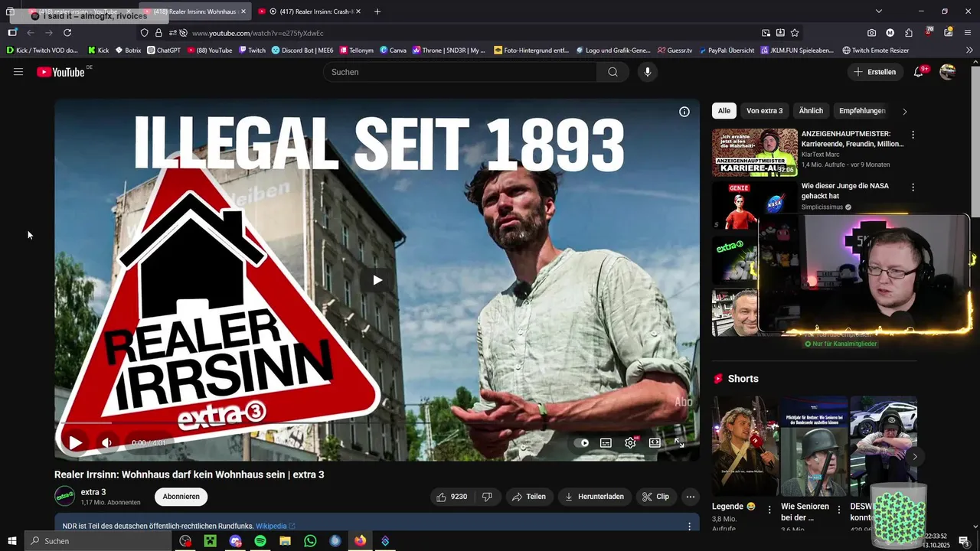Viewport: 980px width, 551px height.
Task: Open Windows notification center
Action: (964, 541)
